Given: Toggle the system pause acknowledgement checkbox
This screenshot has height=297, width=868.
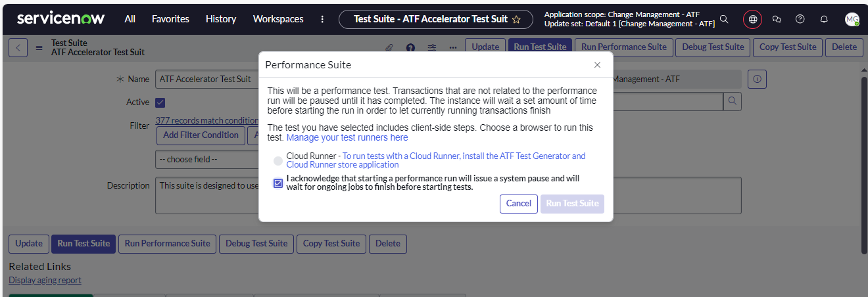Looking at the screenshot, I should [278, 183].
